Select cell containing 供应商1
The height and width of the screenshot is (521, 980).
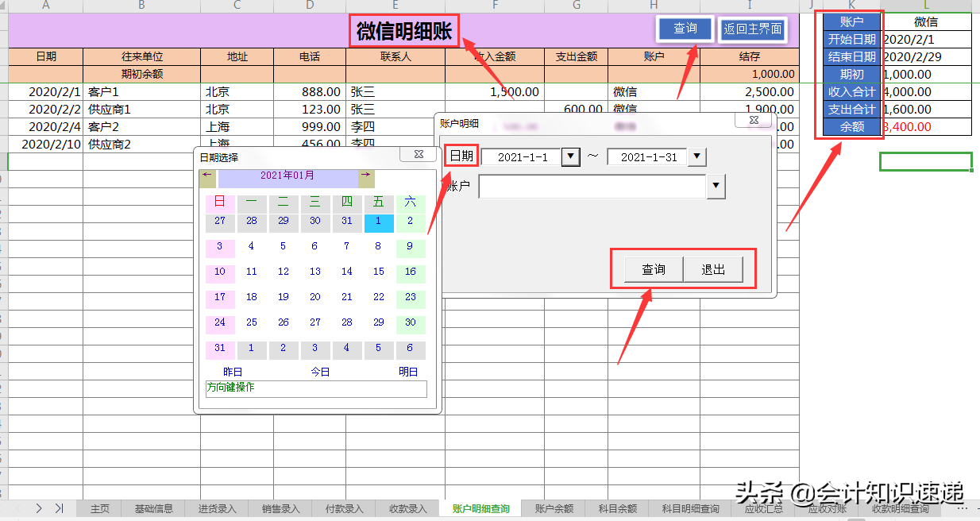[141, 110]
